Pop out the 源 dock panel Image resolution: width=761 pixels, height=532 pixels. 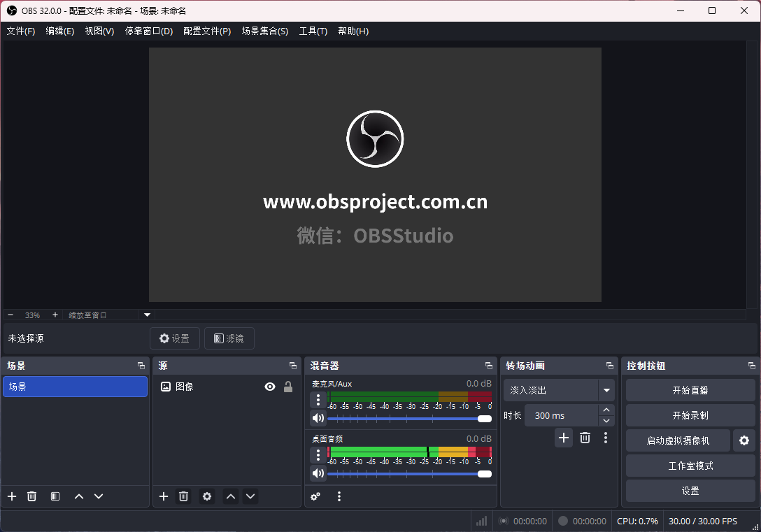293,366
